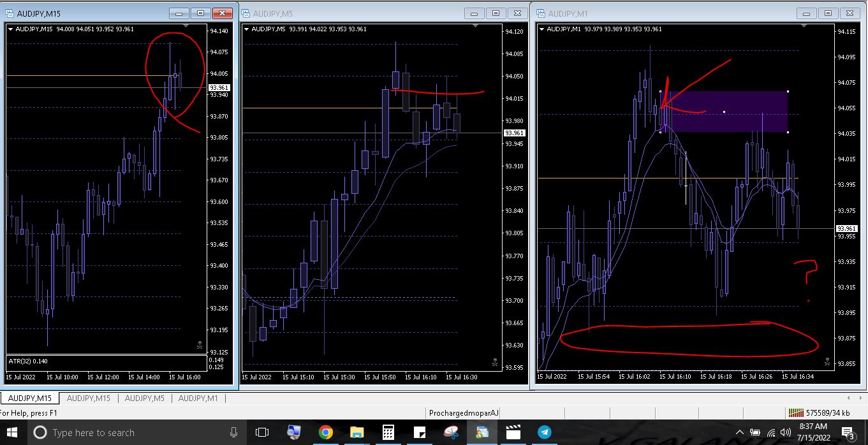Click the 575589/34 kb traffic readout

click(x=828, y=413)
